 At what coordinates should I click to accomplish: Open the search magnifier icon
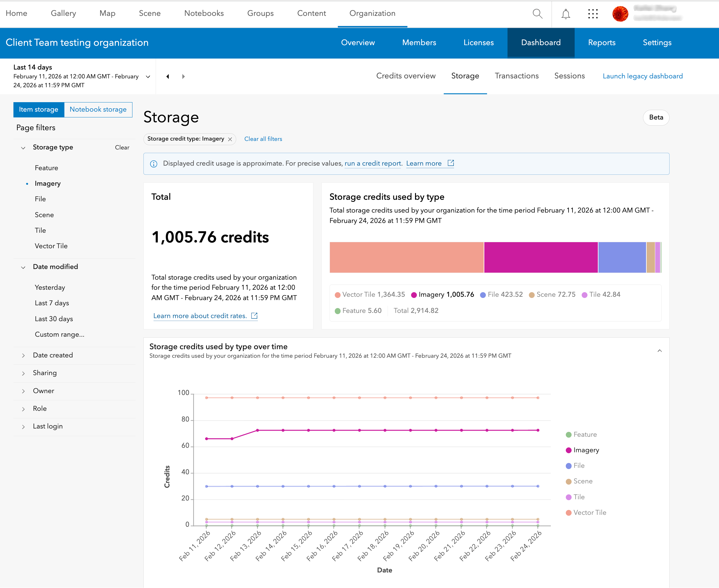[x=537, y=13]
